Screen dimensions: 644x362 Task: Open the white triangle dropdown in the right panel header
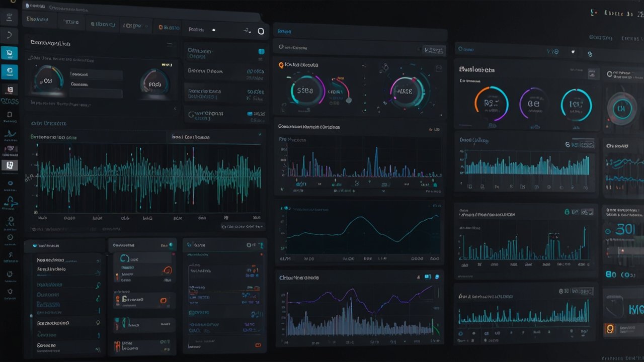[x=573, y=51]
